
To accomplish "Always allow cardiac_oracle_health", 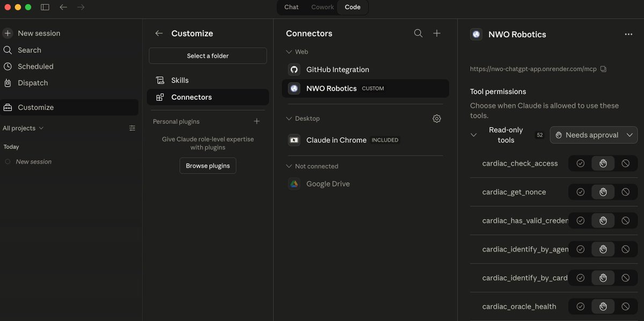I will coord(580,307).
